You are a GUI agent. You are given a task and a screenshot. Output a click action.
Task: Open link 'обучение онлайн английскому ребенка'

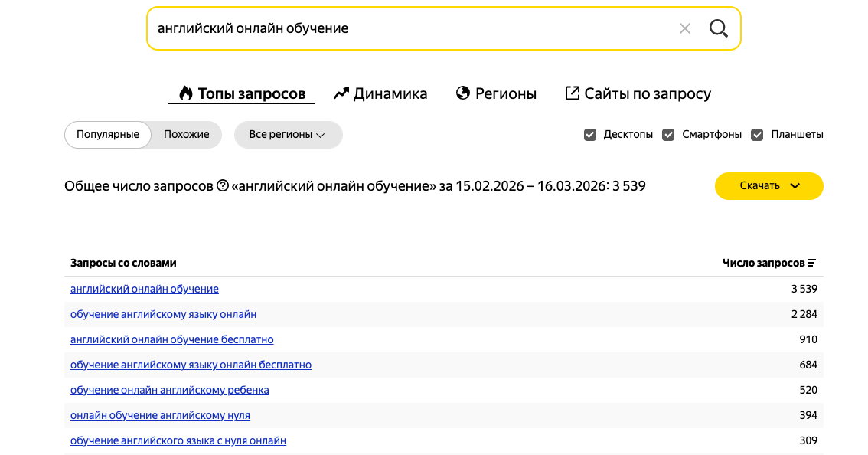[x=169, y=390]
